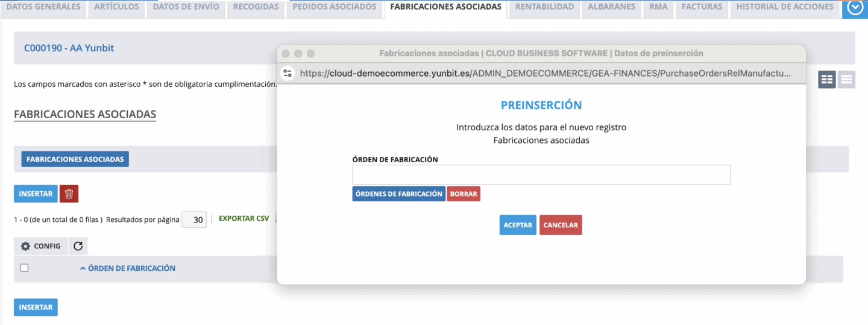The image size is (868, 325).
Task: Click the refresh table icon
Action: (78, 246)
